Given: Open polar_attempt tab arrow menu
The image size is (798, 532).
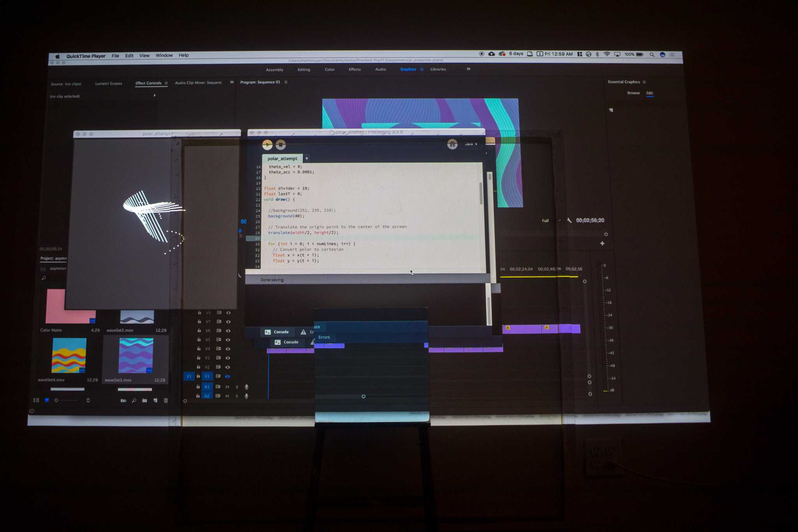Looking at the screenshot, I should click(x=307, y=159).
